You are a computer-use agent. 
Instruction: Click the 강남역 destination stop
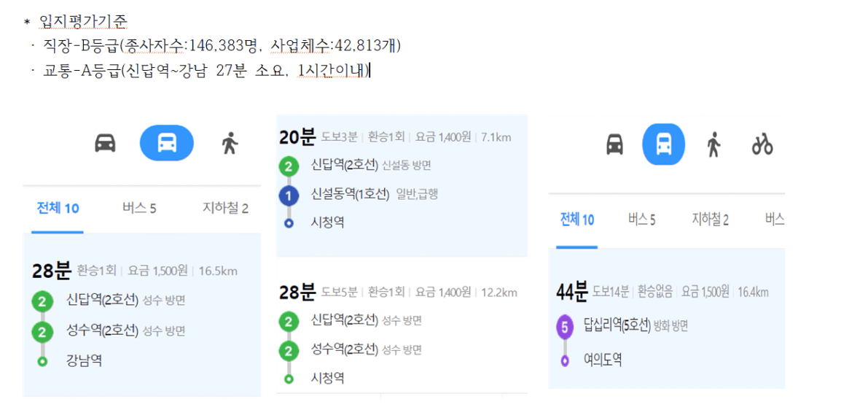[84, 361]
